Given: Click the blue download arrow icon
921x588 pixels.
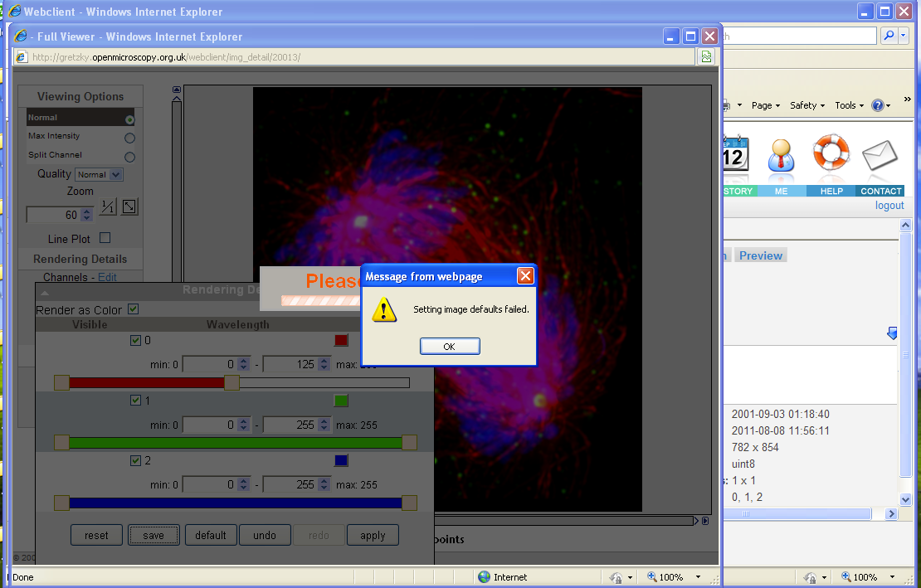Looking at the screenshot, I should click(x=892, y=333).
